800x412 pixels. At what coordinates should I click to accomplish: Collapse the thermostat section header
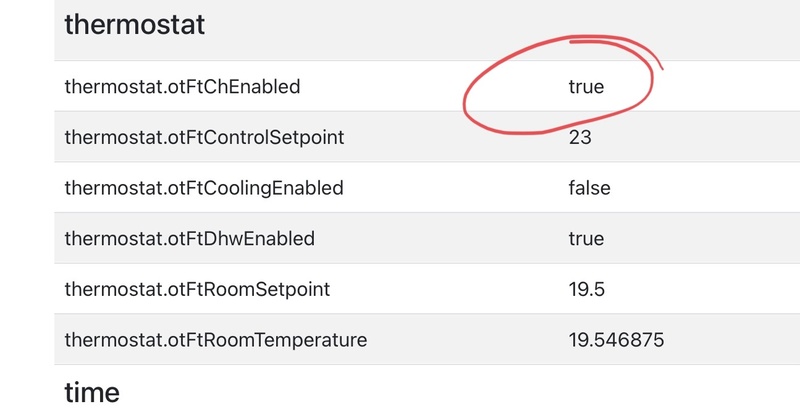(x=134, y=24)
